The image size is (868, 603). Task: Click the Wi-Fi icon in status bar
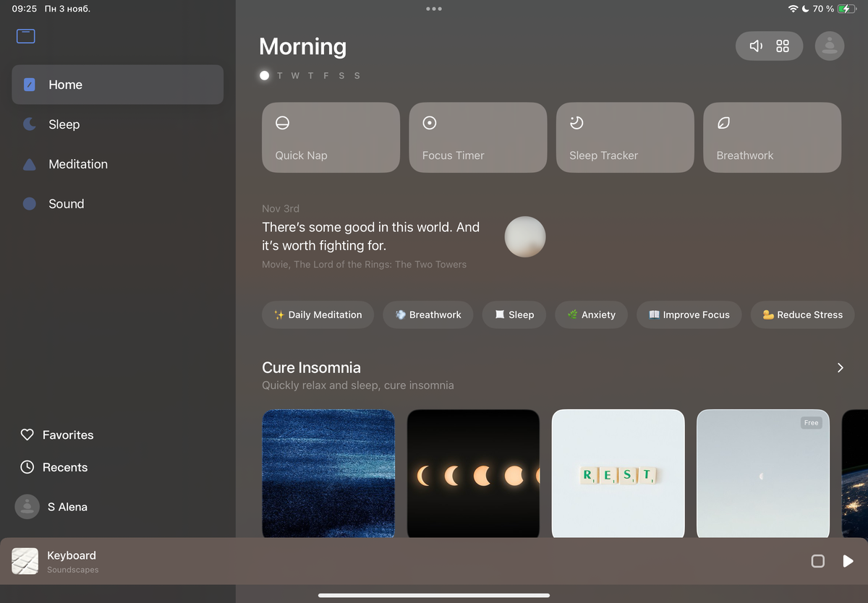[x=793, y=9]
